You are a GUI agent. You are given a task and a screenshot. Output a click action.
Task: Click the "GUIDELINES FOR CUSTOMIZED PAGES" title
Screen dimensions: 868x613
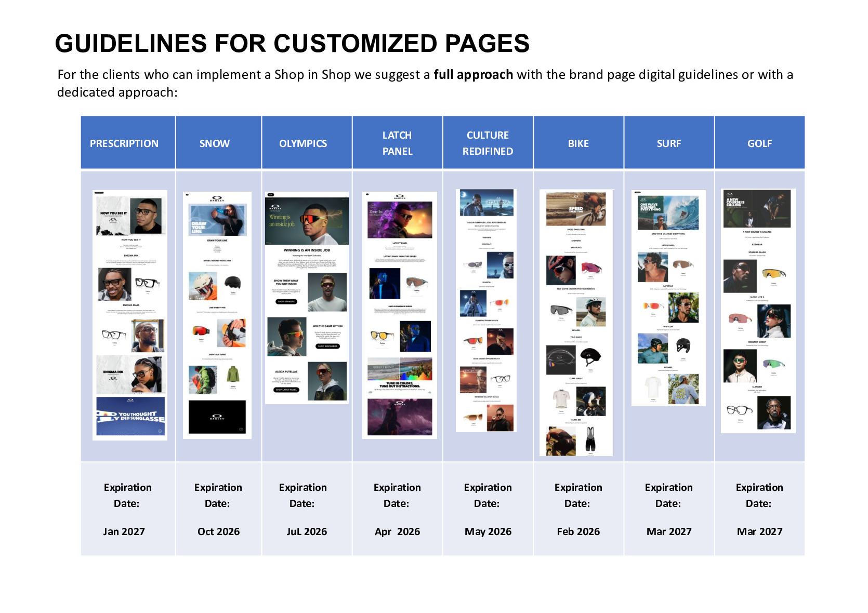click(292, 43)
